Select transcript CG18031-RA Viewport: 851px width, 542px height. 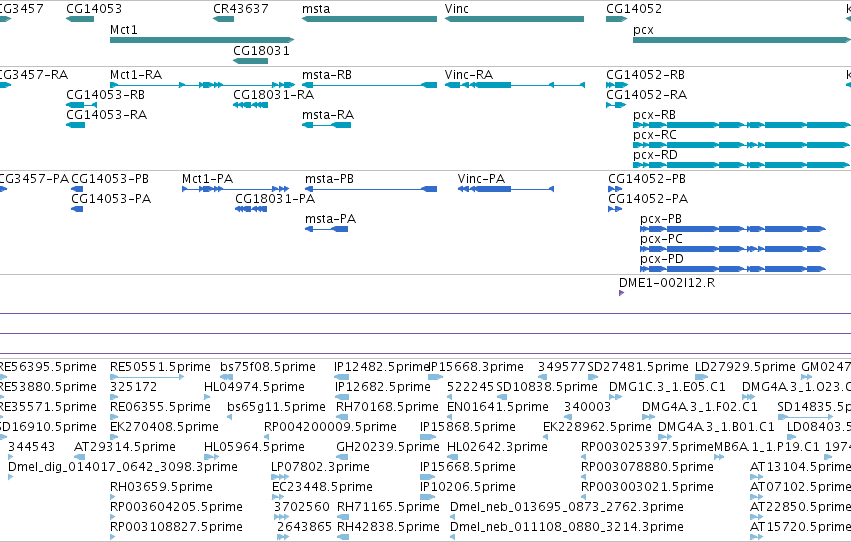pos(250,105)
